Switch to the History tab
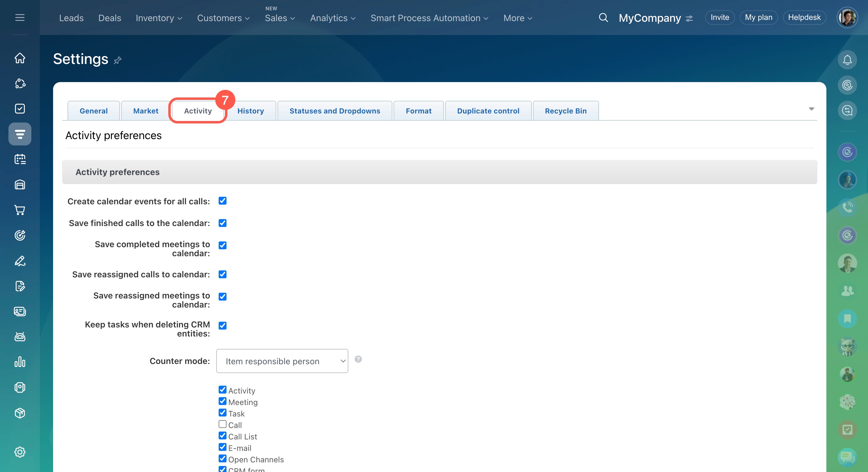 pyautogui.click(x=250, y=111)
